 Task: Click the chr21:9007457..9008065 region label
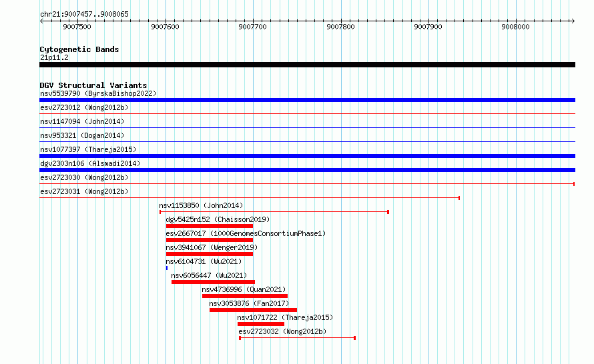pyautogui.click(x=84, y=14)
